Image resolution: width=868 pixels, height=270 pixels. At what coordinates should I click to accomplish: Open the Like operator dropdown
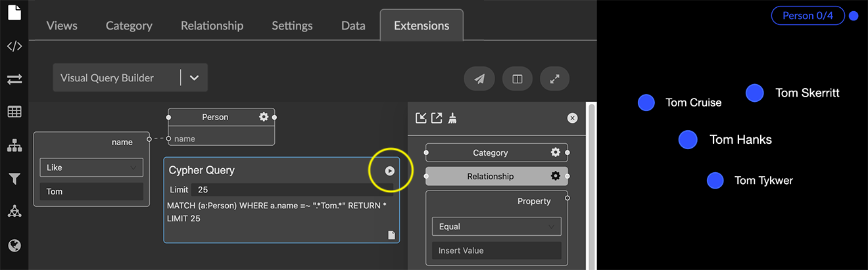[x=91, y=168]
